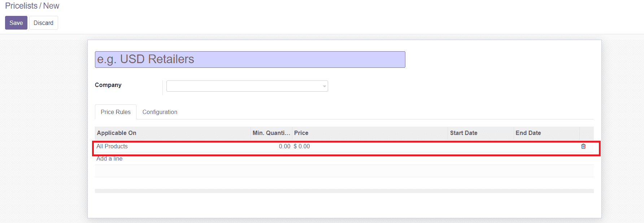This screenshot has height=223, width=644.
Task: Open the Company dropdown arrow
Action: click(324, 86)
